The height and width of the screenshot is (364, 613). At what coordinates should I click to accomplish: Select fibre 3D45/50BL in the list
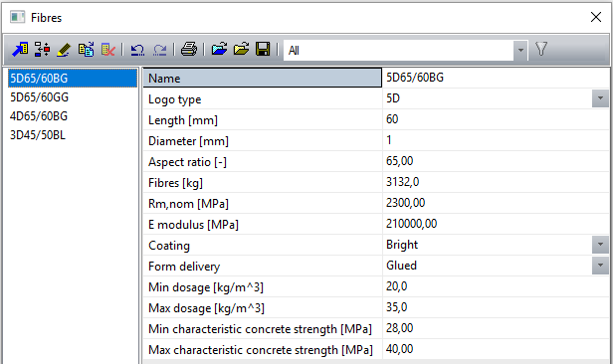point(38,135)
